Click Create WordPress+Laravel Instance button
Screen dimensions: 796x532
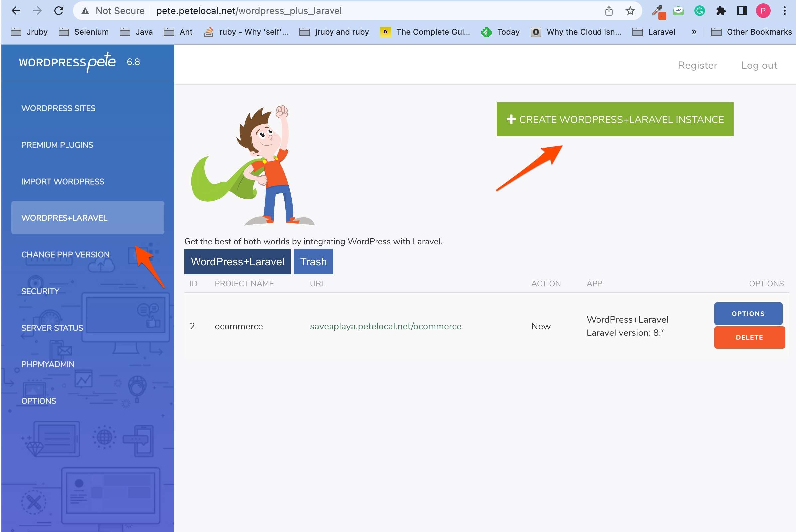pos(615,119)
